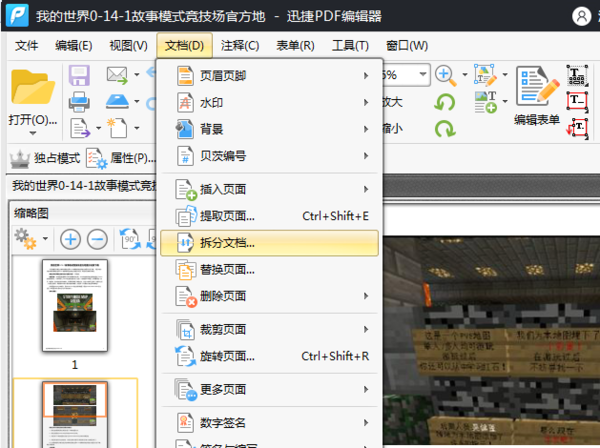Open the 贝茨编号 submenu
Image resolution: width=600 pixels, height=448 pixels.
pyautogui.click(x=269, y=156)
